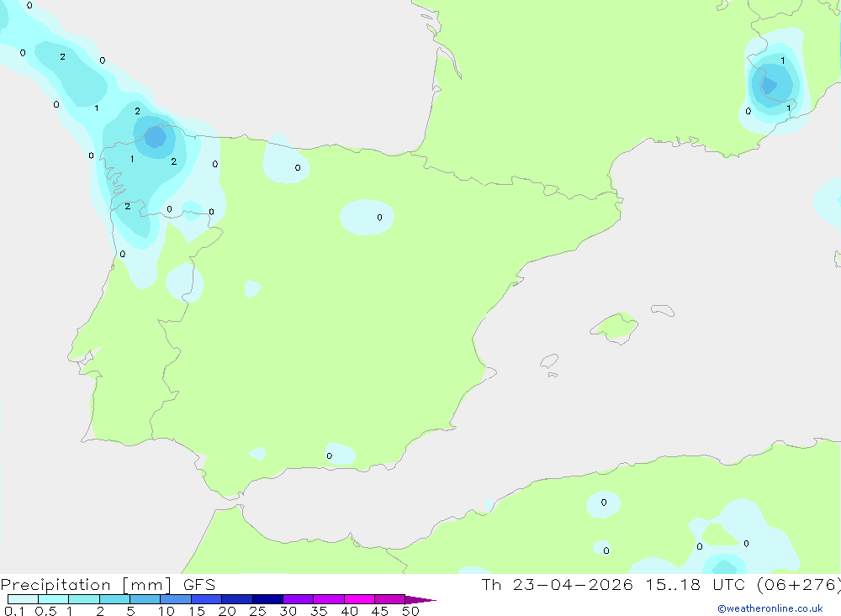
Task: Select the 0.5–1 mm legend color box
Action: pyautogui.click(x=53, y=599)
